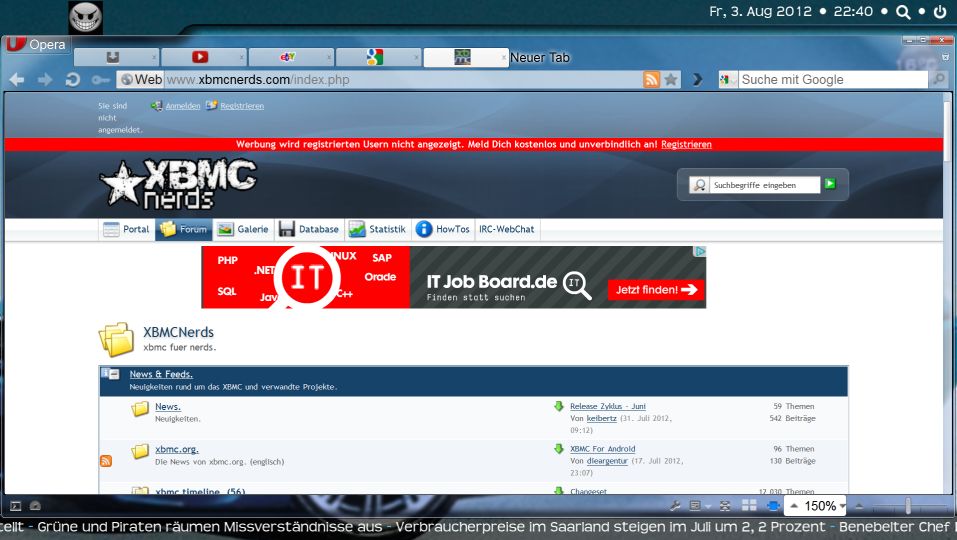Open the Forum navigation item
The height and width of the screenshot is (540, 957).
point(184,229)
